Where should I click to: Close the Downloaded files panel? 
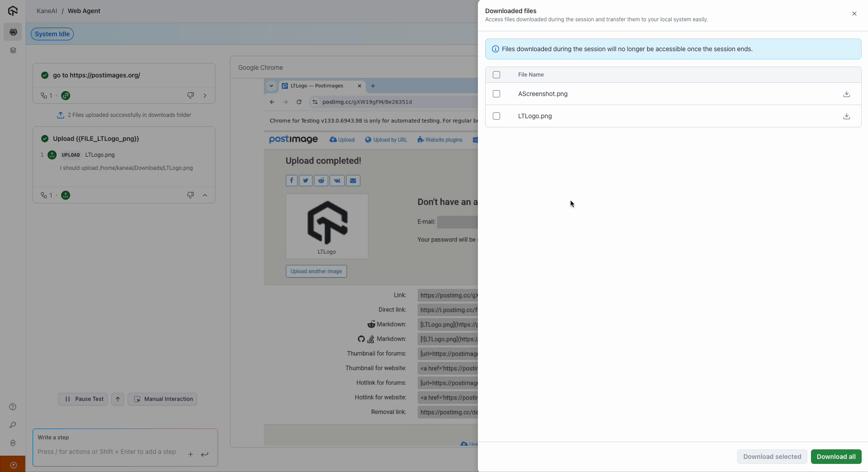[854, 14]
